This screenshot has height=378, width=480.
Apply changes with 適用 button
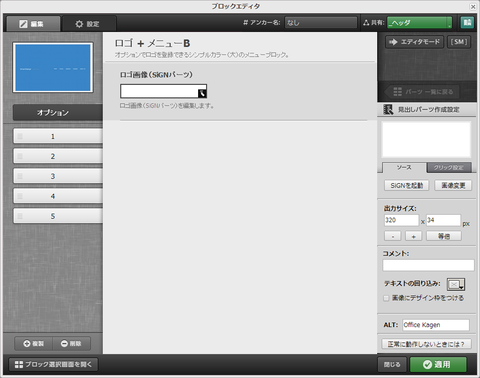(438, 364)
